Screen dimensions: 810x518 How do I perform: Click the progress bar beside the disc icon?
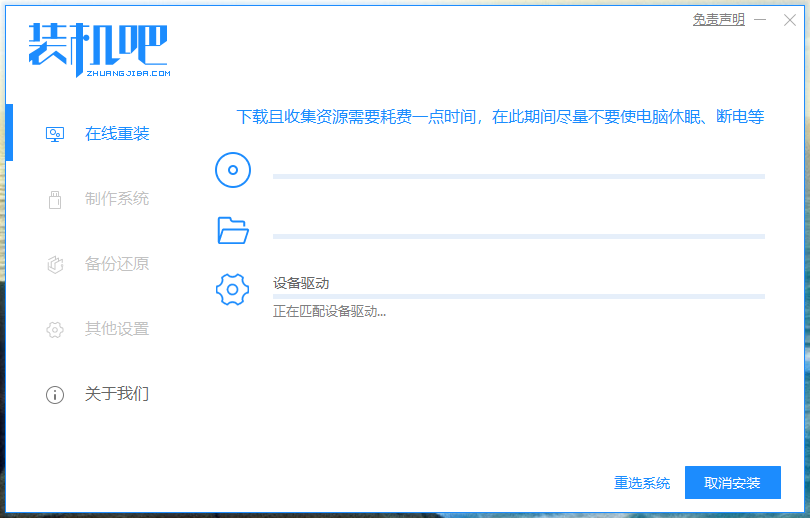[518, 176]
